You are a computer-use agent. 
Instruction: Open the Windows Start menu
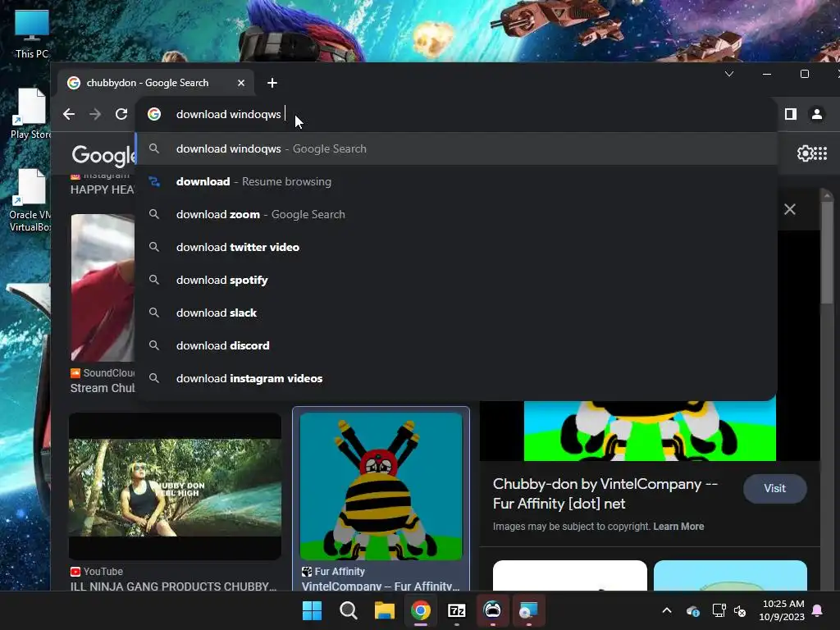(313, 610)
